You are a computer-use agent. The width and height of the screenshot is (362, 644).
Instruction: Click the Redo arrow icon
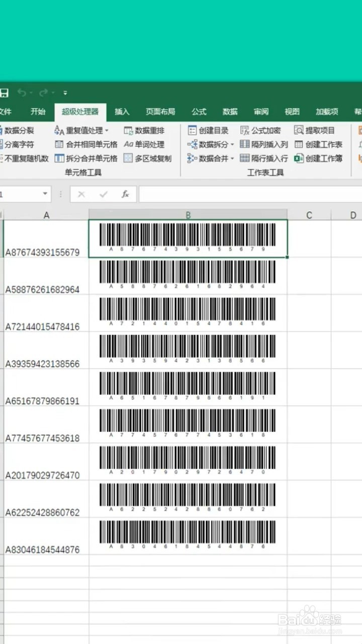tap(43, 93)
